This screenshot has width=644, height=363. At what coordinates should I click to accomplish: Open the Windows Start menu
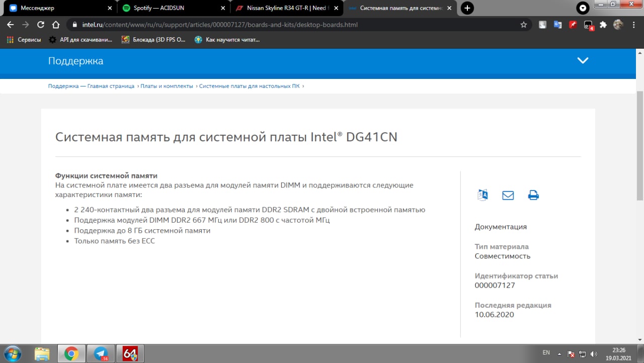pos(12,354)
